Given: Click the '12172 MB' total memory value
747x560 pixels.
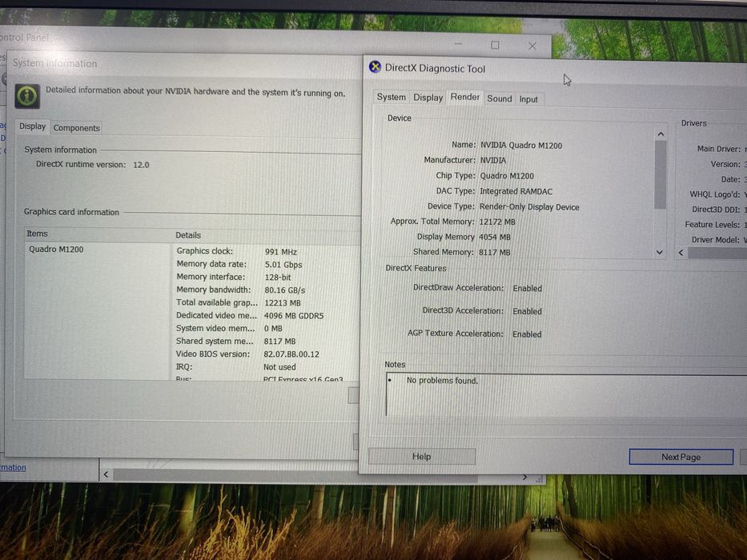Looking at the screenshot, I should [x=497, y=222].
